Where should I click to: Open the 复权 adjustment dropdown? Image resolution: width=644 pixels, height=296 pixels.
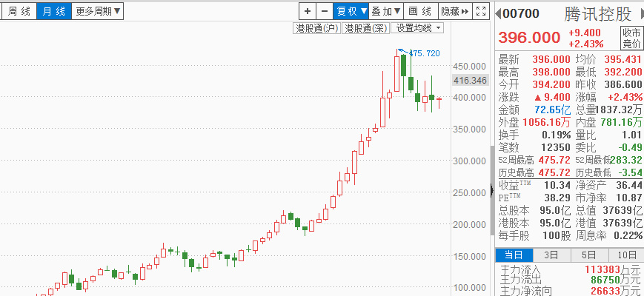tap(351, 11)
